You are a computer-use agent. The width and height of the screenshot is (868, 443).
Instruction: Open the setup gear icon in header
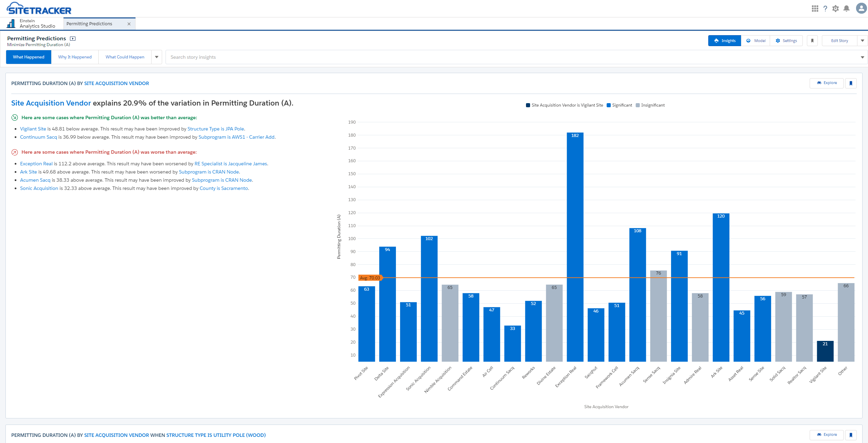click(836, 9)
